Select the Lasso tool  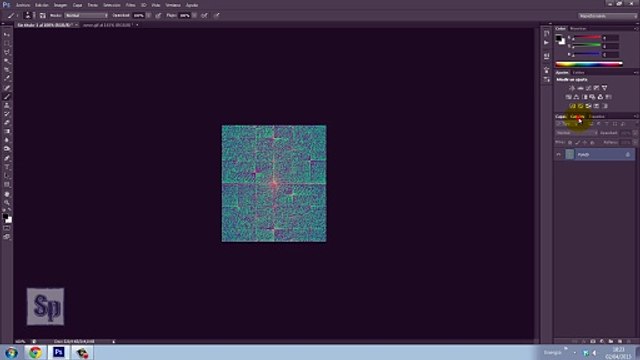[x=7, y=53]
